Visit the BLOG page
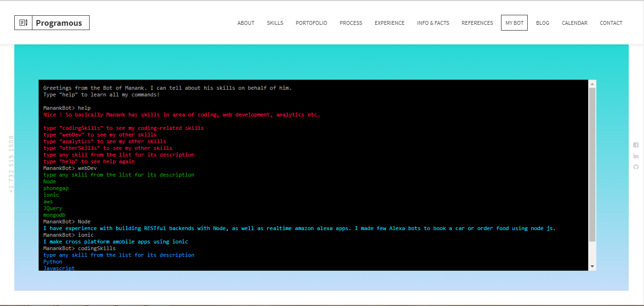 pos(542,23)
